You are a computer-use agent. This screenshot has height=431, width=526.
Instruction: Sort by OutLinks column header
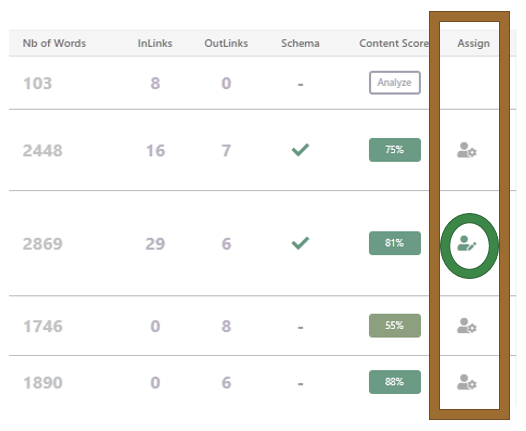[x=226, y=43]
